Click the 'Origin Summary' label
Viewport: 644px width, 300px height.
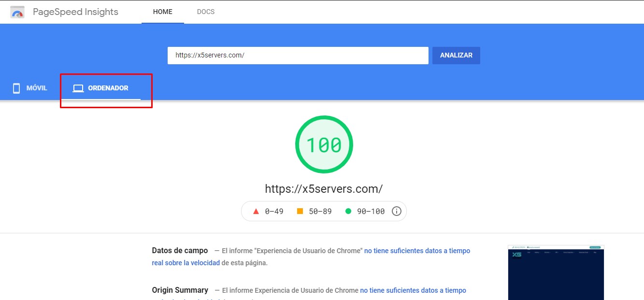pyautogui.click(x=180, y=290)
